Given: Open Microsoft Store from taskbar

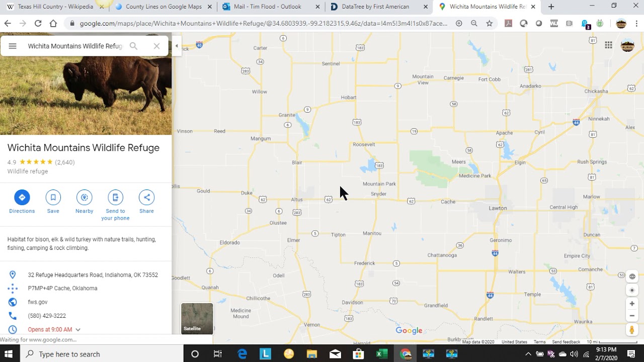Looking at the screenshot, I should (358, 354).
